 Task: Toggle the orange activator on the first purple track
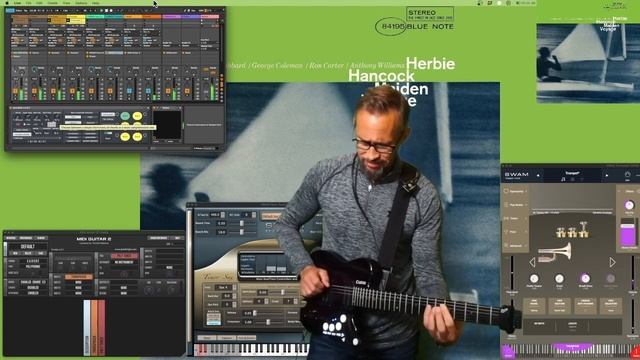pos(167,91)
